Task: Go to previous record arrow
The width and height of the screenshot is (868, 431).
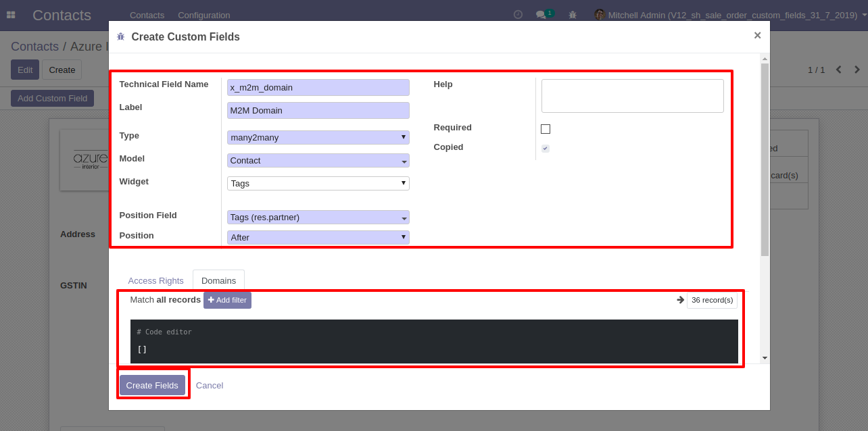Action: point(839,70)
